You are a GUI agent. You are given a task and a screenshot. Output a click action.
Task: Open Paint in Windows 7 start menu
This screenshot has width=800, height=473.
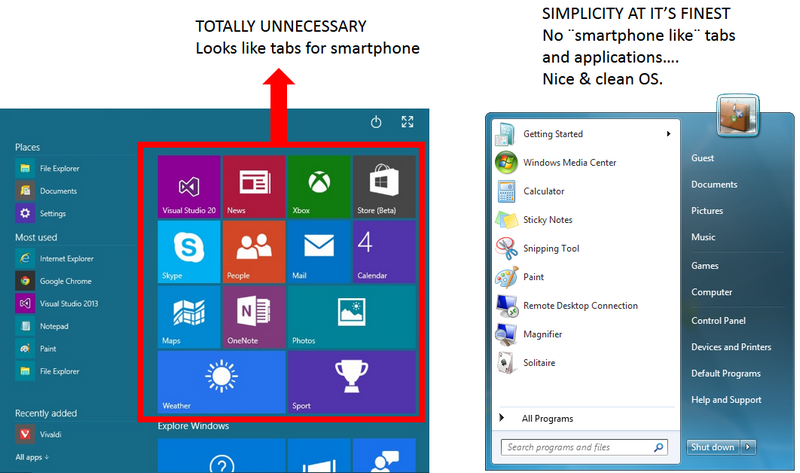(x=586, y=277)
